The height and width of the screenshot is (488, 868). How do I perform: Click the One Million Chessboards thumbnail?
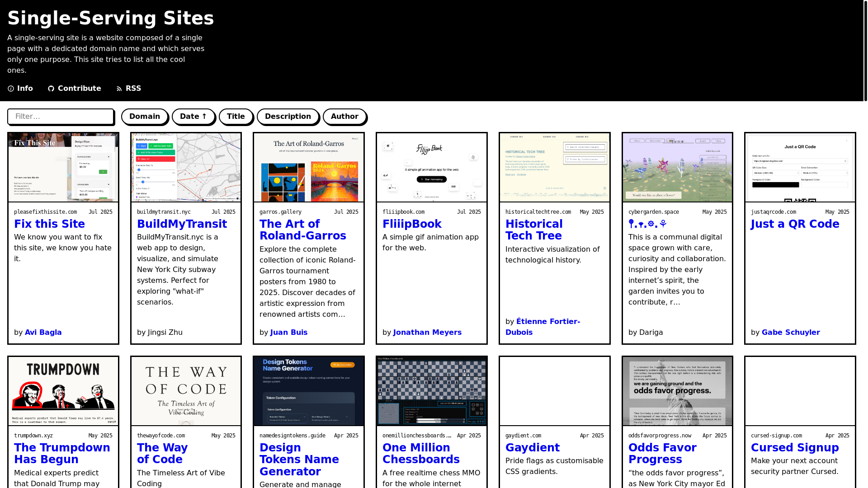click(x=432, y=391)
